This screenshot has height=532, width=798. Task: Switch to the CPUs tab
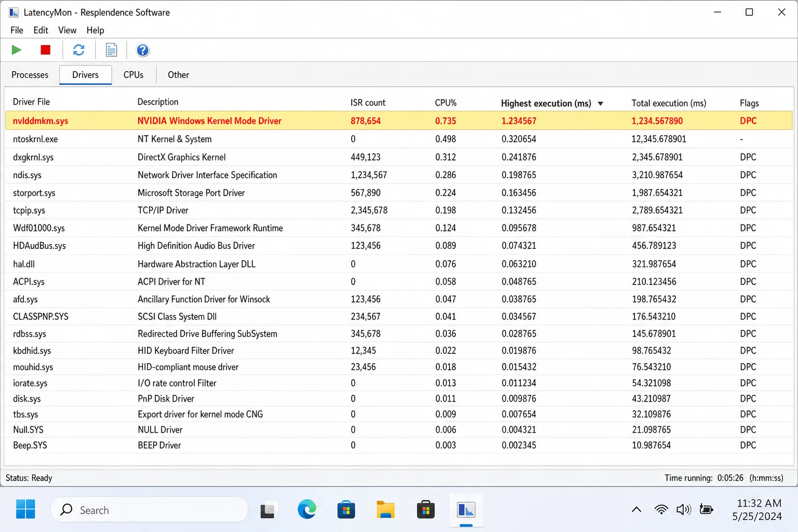[134, 75]
